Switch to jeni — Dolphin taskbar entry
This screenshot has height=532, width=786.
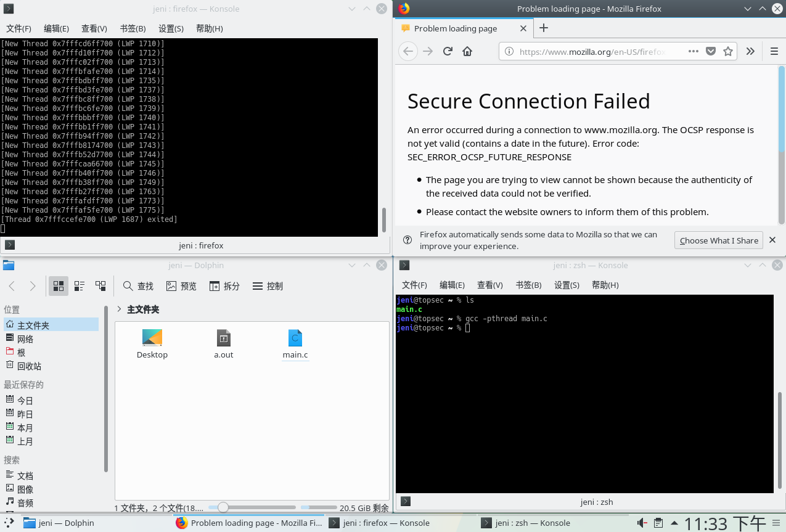[x=96, y=523]
